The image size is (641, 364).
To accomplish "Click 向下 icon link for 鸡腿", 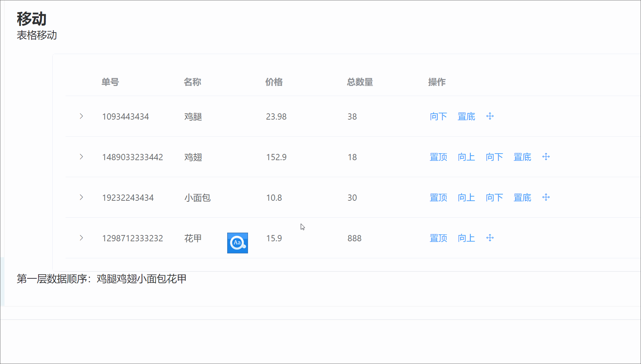I will (438, 116).
